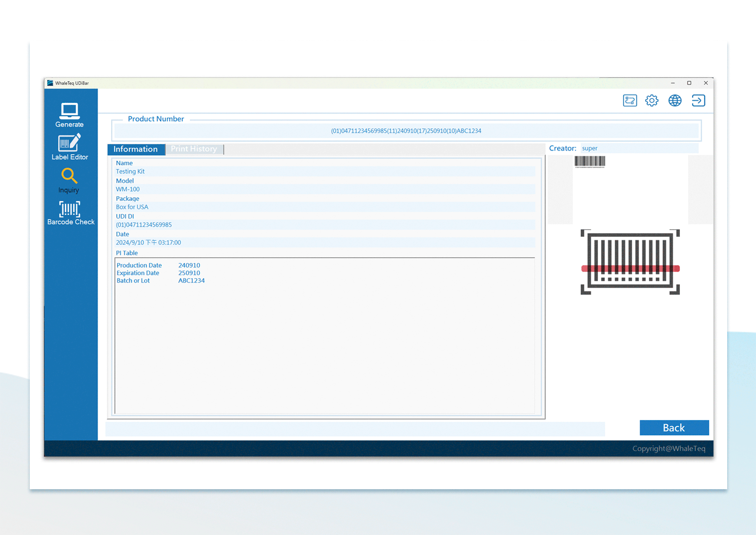Open the Inquiry search tool
This screenshot has width=756, height=535.
[x=69, y=180]
